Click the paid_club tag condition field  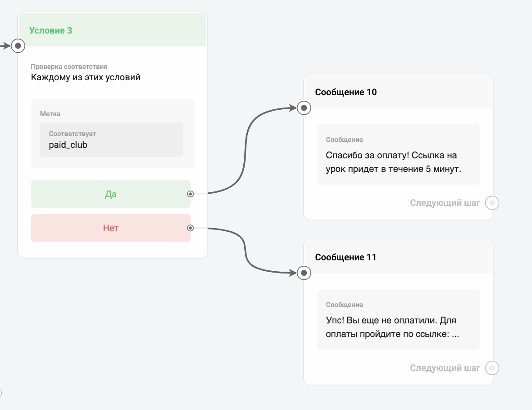point(111,140)
